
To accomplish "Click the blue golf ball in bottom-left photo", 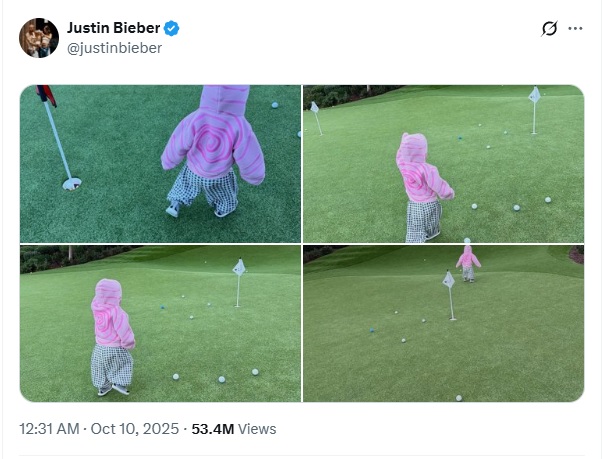I will click(x=162, y=307).
